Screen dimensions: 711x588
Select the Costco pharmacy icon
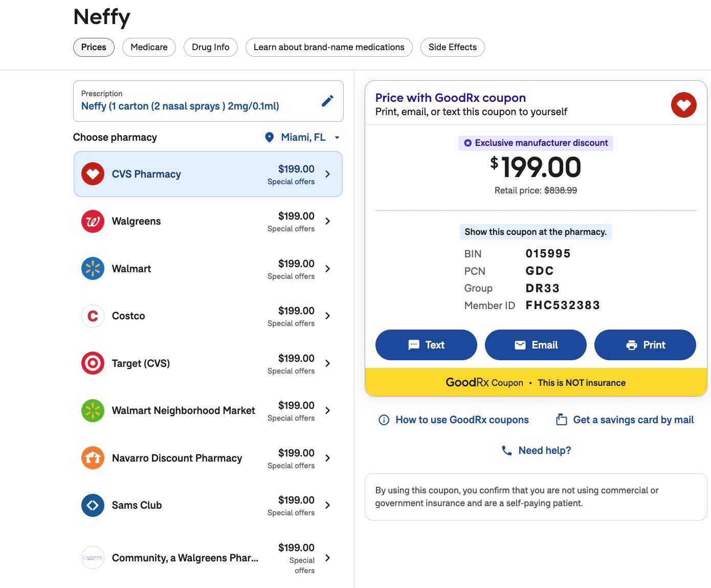click(93, 316)
